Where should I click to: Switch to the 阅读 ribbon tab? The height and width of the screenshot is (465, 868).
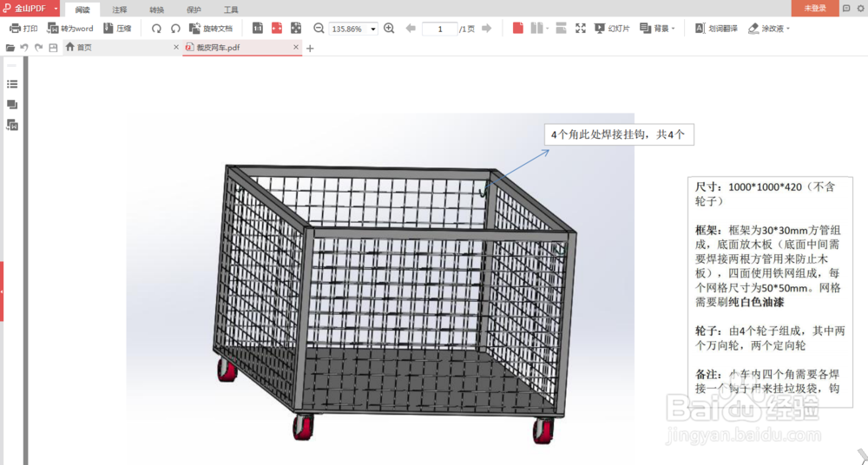[x=82, y=10]
